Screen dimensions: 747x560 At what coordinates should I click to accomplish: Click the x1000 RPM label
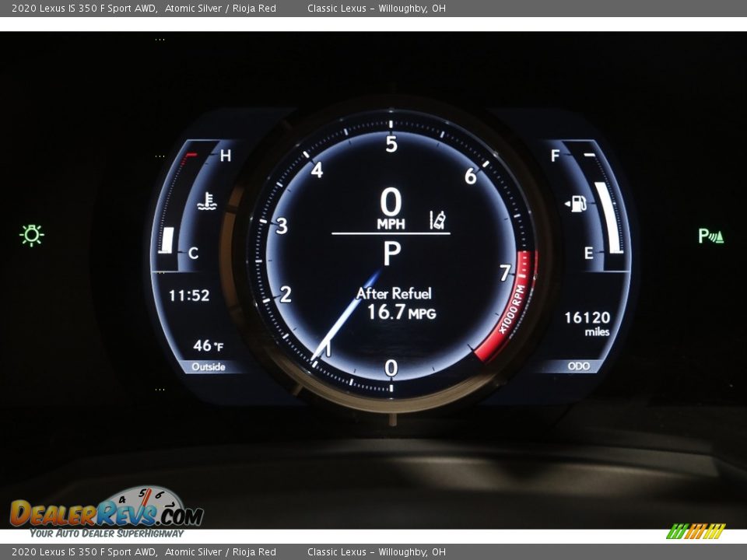point(513,310)
